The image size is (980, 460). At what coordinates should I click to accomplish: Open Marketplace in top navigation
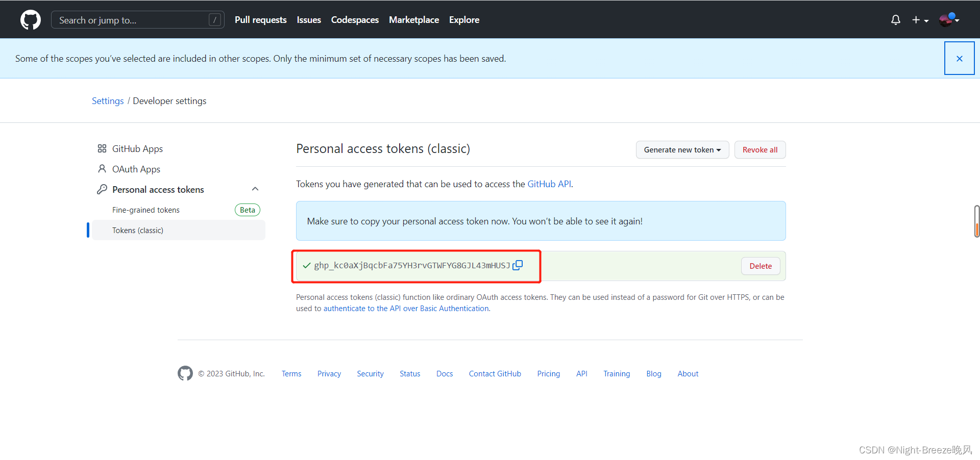pyautogui.click(x=414, y=20)
